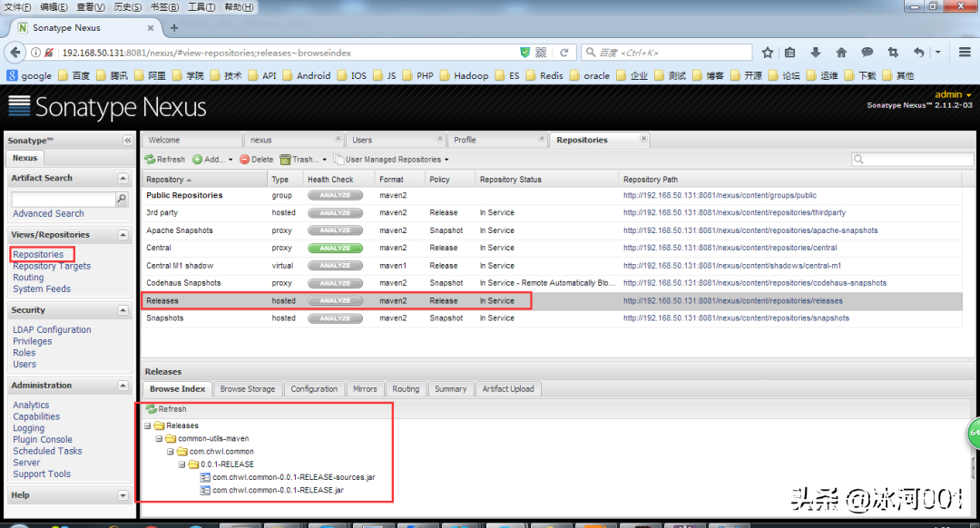980x528 pixels.
Task: Collapse the Releases tree folder
Action: point(148,425)
